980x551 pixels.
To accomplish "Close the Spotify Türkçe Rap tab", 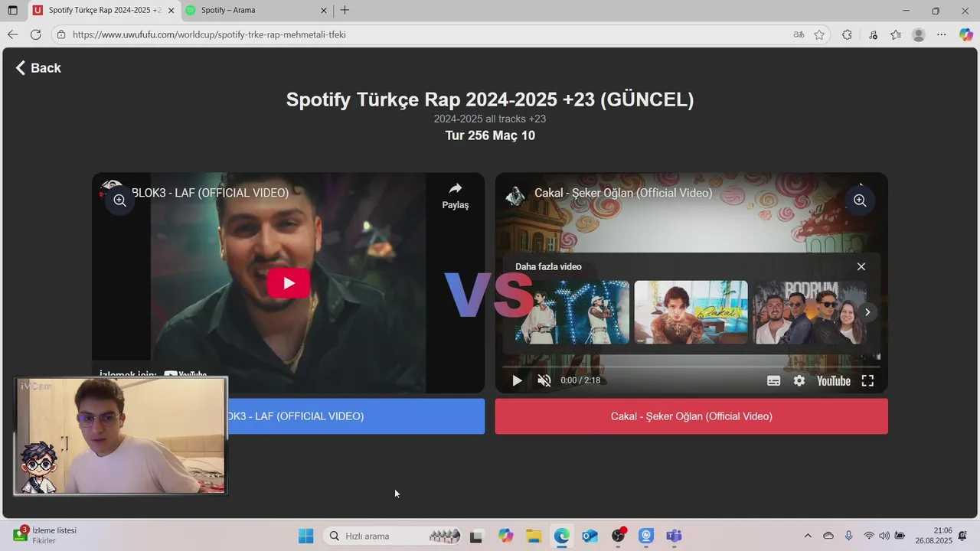I will click(171, 11).
